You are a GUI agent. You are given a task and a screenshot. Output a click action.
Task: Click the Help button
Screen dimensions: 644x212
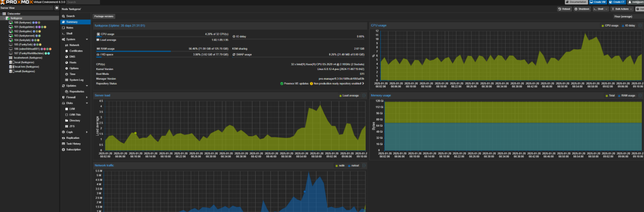click(639, 9)
